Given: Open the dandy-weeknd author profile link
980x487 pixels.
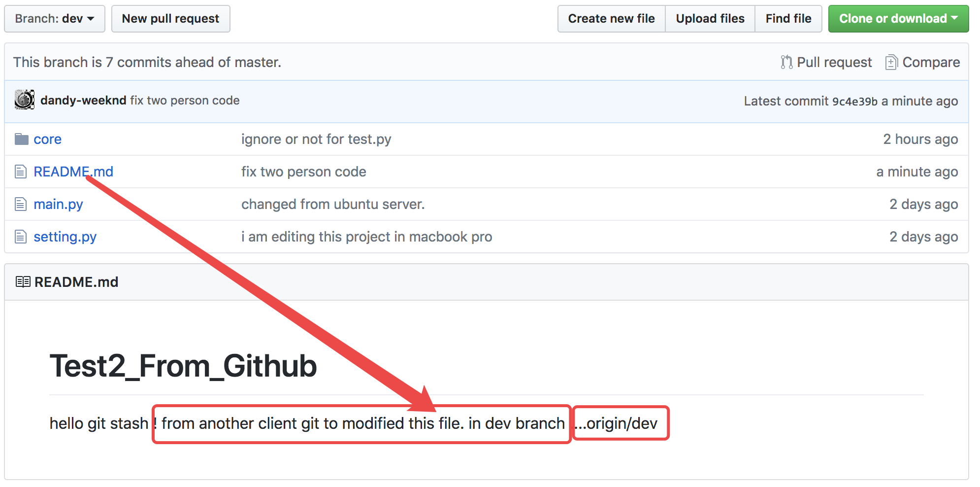Looking at the screenshot, I should pyautogui.click(x=83, y=101).
